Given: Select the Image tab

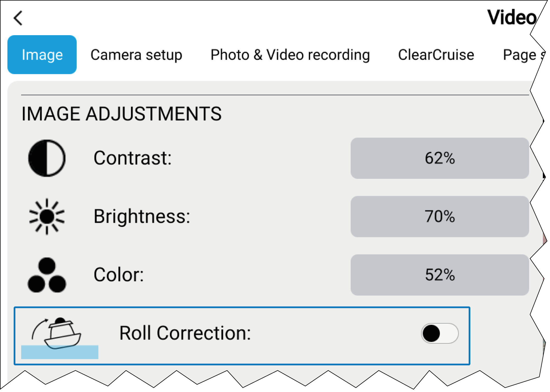Looking at the screenshot, I should [x=42, y=55].
